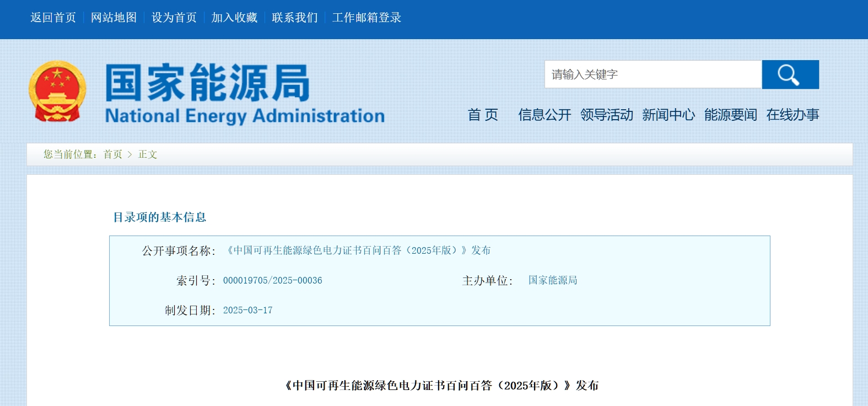Screen dimensions: 868x406
Task: Open 领导活动 navigation item
Action: [606, 115]
